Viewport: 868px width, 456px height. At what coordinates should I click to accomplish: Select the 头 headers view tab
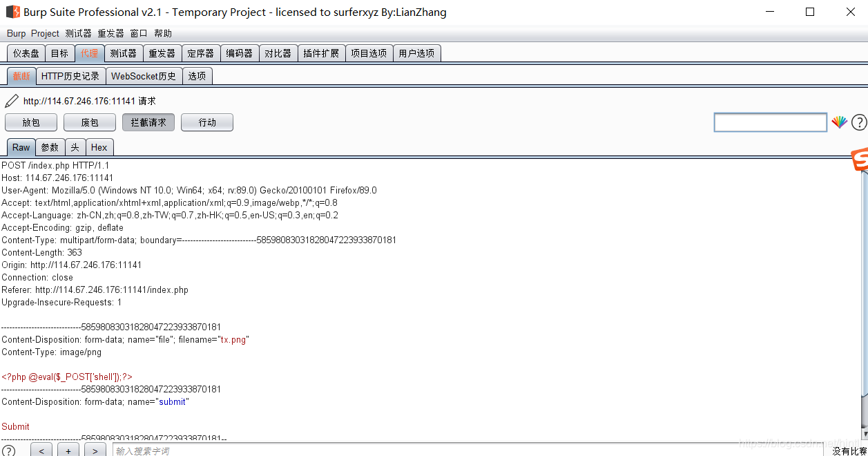click(x=75, y=147)
